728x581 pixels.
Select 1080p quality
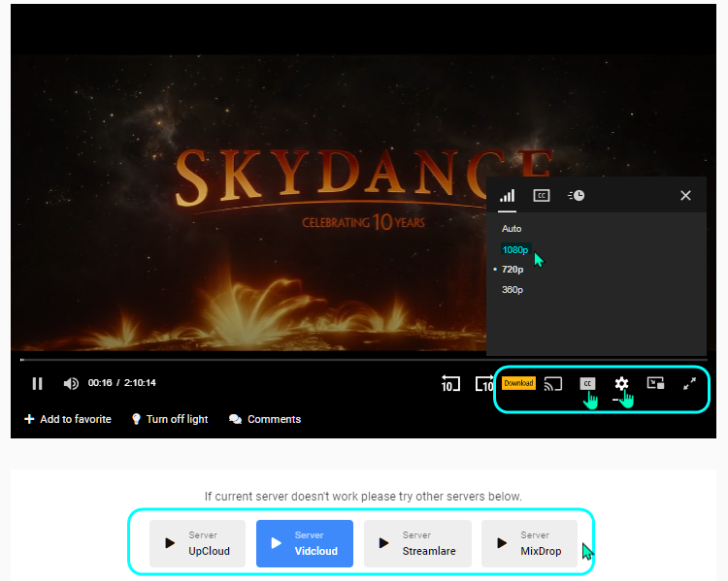tap(514, 249)
